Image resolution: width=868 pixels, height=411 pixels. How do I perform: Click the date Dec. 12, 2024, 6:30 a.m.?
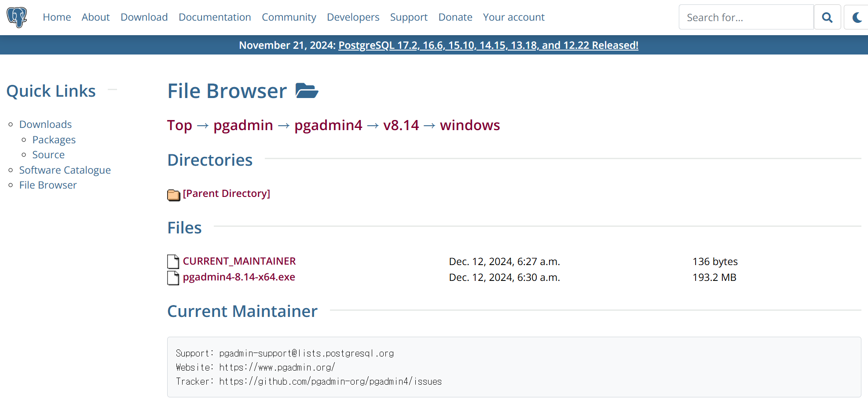click(505, 277)
